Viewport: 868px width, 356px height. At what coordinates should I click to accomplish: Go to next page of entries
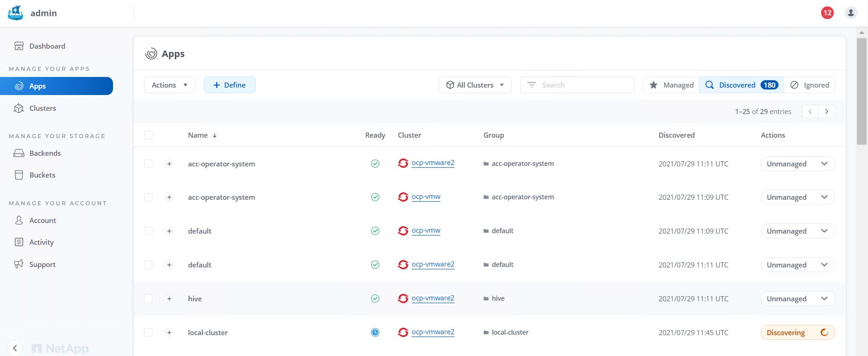point(827,111)
